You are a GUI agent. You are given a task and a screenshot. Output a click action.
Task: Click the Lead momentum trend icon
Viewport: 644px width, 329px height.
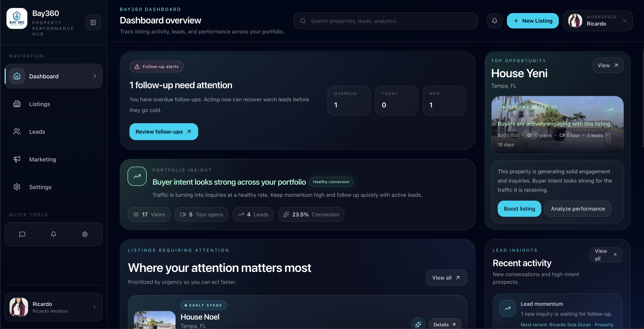point(507,308)
